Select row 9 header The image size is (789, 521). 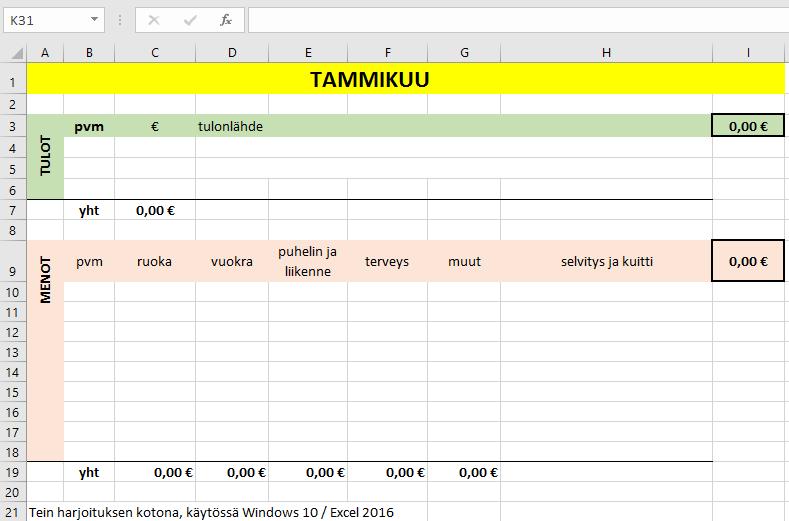(13, 261)
